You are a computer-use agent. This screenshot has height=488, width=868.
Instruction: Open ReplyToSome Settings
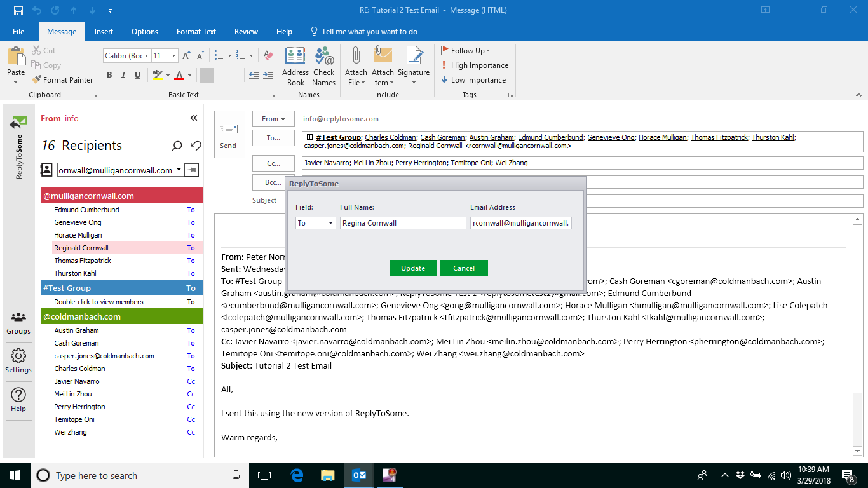pyautogui.click(x=18, y=362)
